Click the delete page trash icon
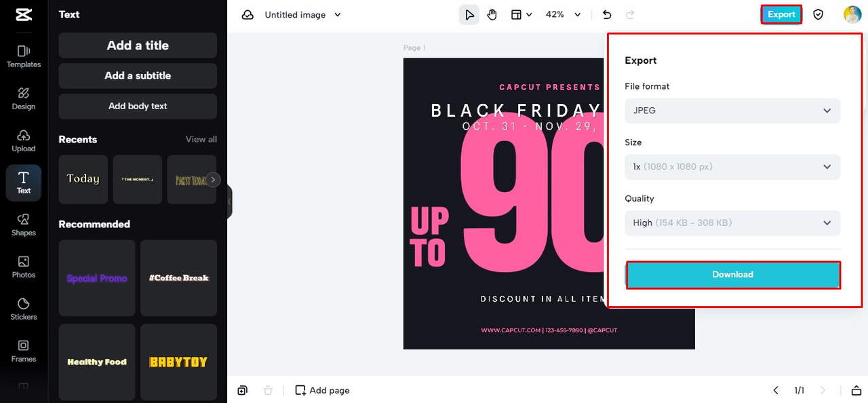 [x=268, y=390]
